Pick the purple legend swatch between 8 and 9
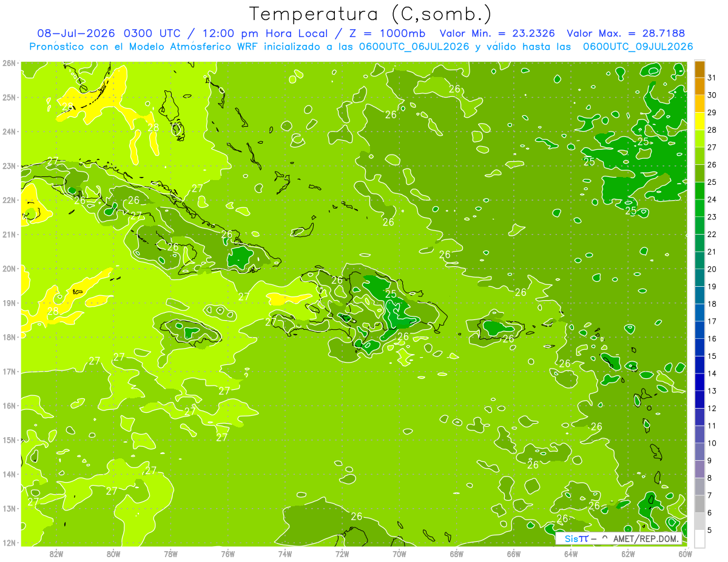Viewport: 728px width, 562px height. 699,469
